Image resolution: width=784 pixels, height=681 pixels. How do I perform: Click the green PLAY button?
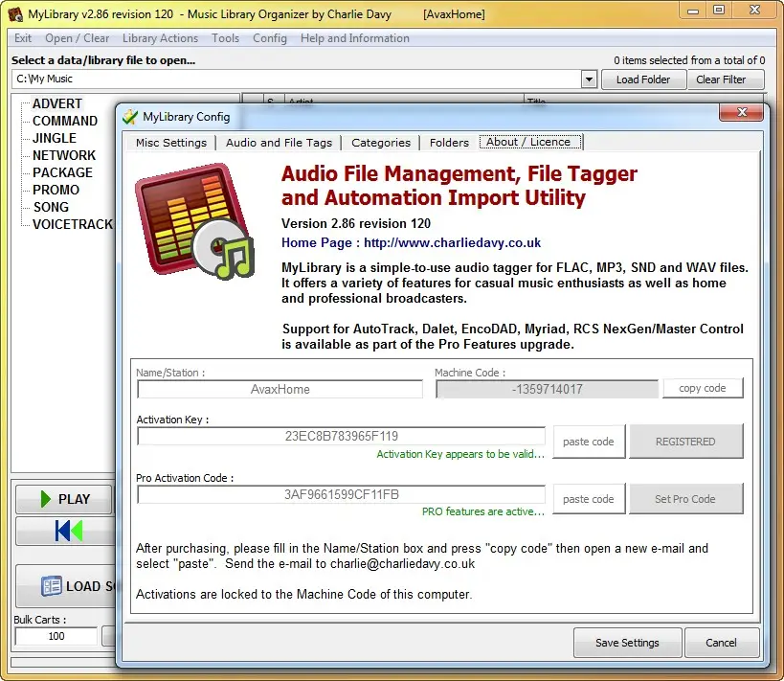(64, 499)
